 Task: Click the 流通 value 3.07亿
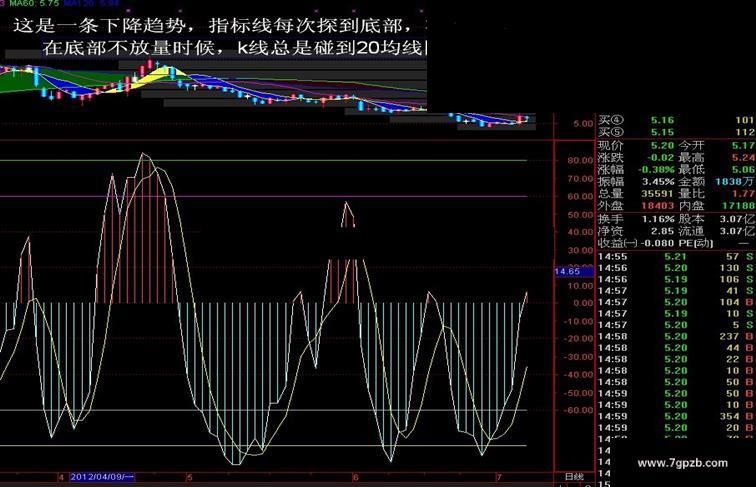[x=737, y=231]
